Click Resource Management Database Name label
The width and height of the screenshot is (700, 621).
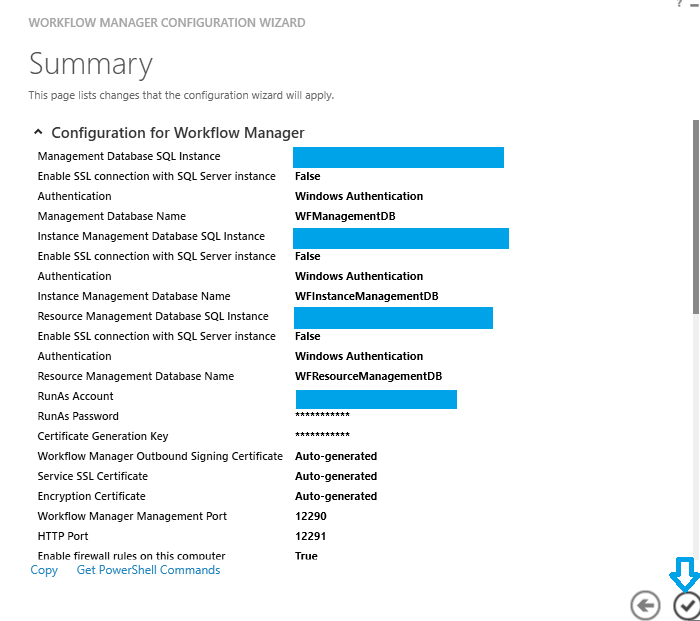click(136, 376)
